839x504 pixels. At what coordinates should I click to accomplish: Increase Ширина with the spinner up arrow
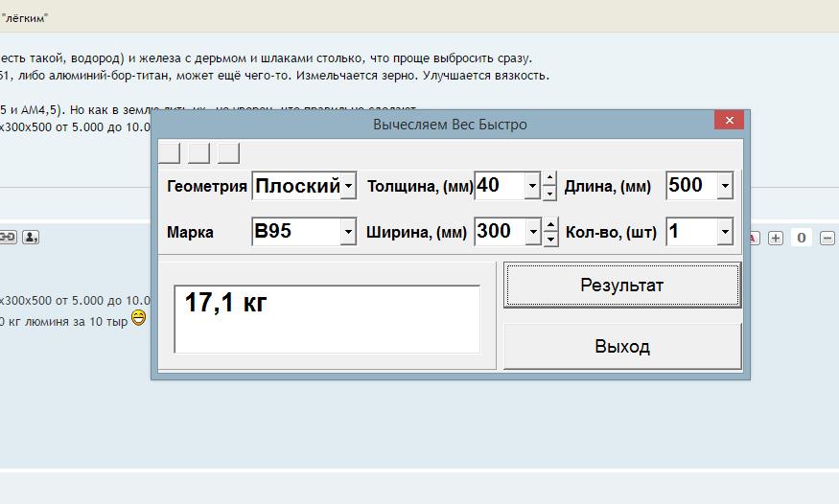pyautogui.click(x=551, y=224)
